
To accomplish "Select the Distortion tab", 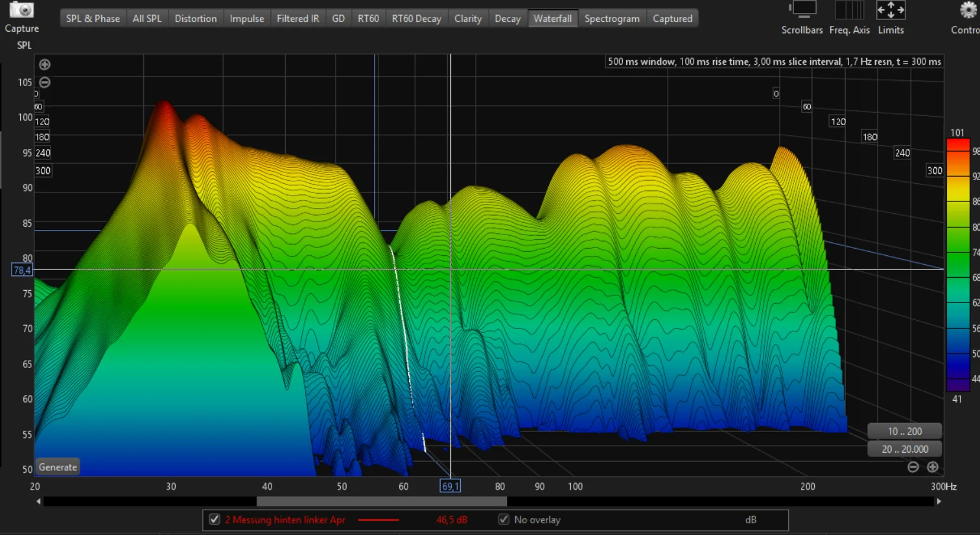I will [196, 19].
